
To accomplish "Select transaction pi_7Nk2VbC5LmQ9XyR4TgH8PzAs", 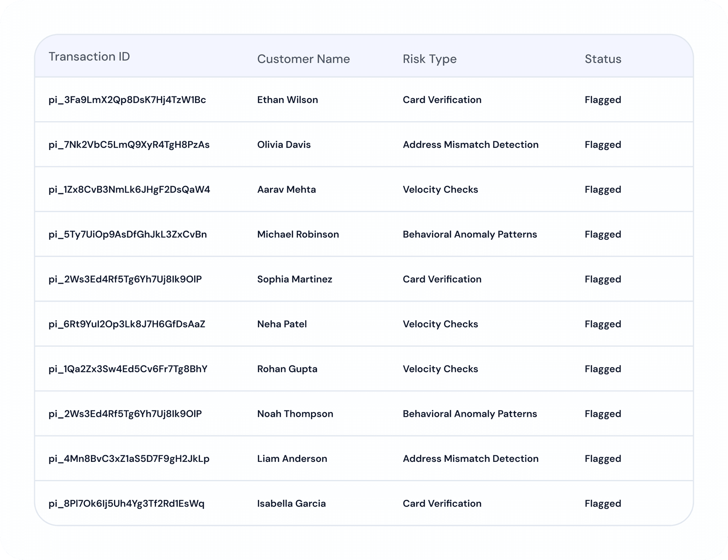I will coord(129,145).
